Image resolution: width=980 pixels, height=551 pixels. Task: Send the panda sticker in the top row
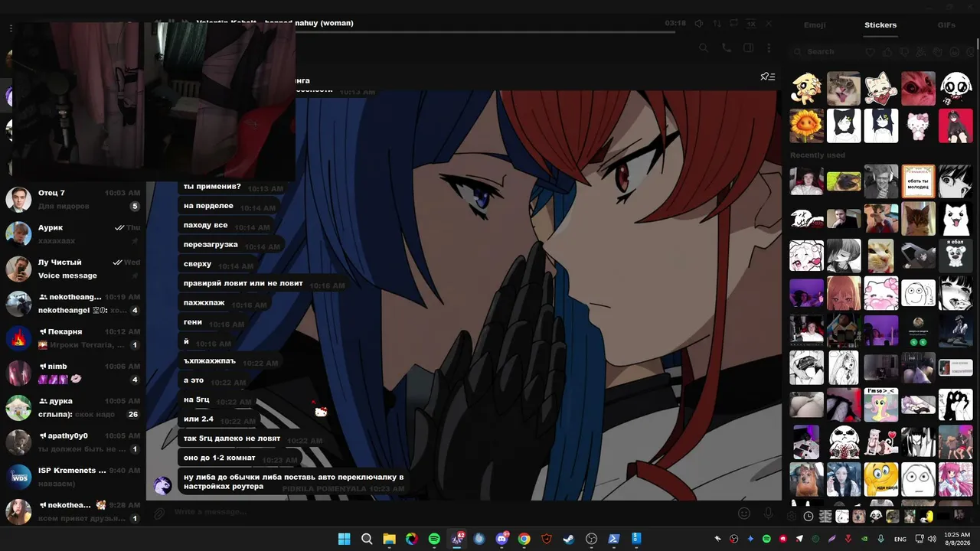[x=955, y=88]
